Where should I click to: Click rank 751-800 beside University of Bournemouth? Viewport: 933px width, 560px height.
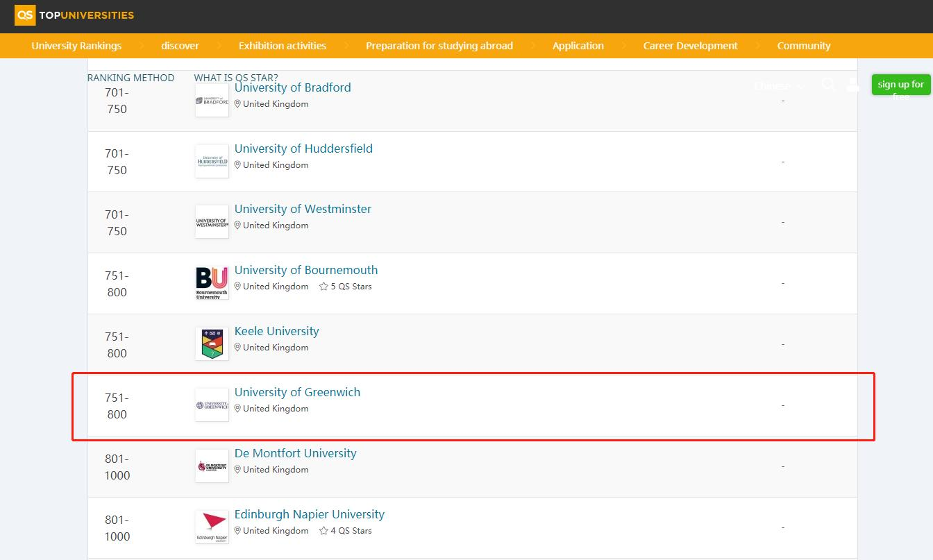point(117,284)
